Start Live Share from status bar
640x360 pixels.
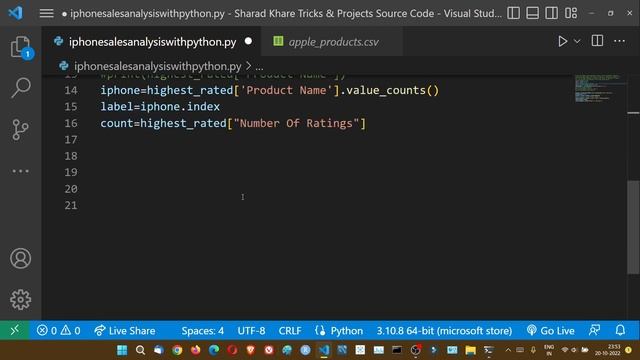tap(124, 331)
